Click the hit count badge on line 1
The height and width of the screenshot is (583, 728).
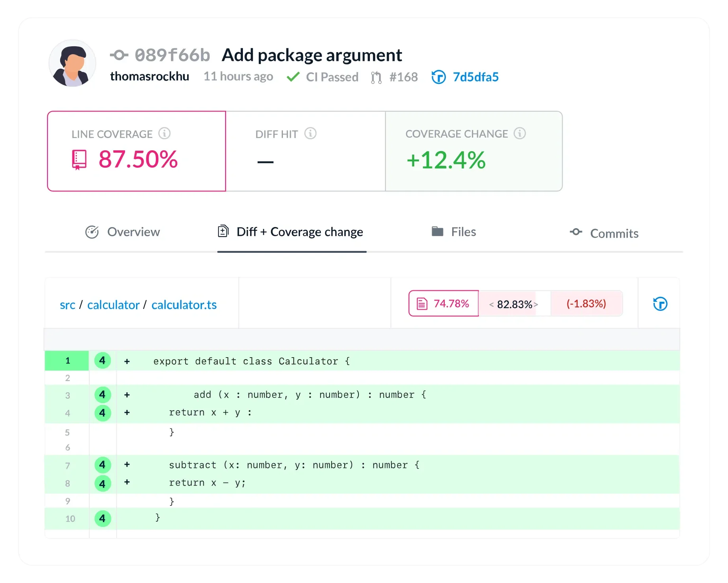102,360
